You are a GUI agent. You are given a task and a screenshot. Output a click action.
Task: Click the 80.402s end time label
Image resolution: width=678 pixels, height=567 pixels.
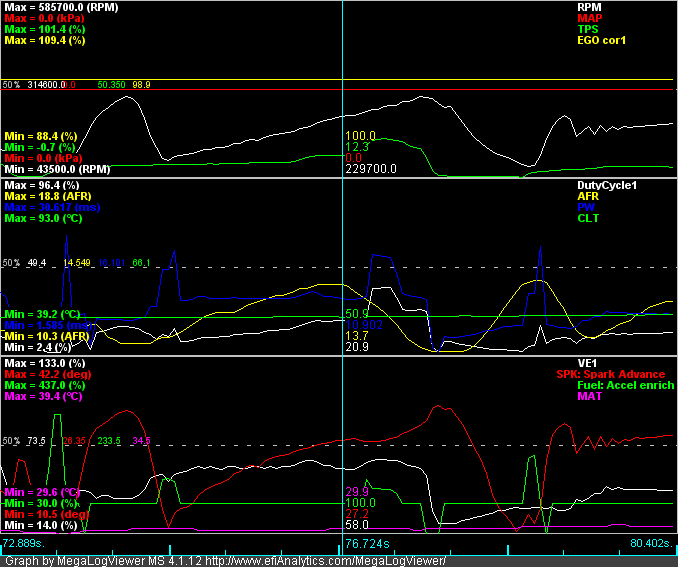(654, 543)
